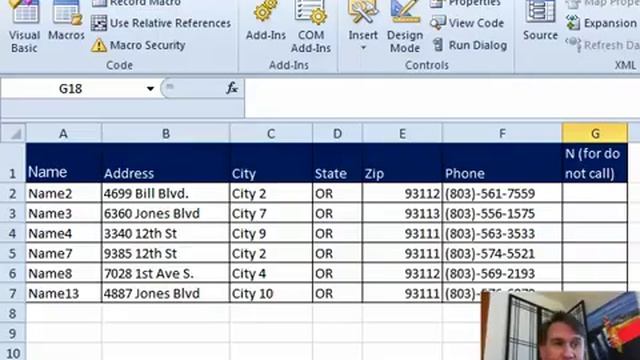Select column C header
640x360 pixels.
point(271,133)
